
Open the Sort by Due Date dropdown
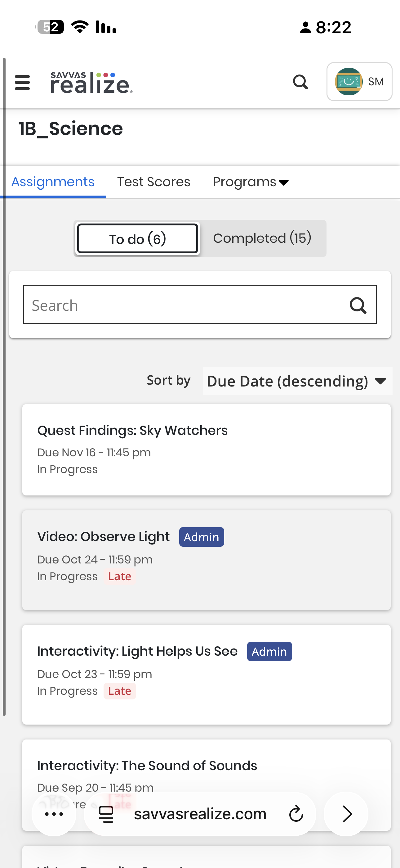tap(297, 381)
